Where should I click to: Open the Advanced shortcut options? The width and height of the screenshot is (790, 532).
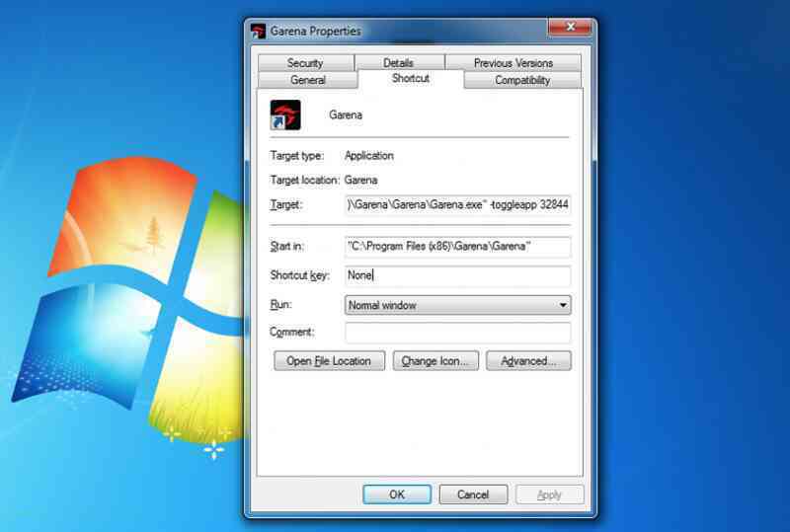click(528, 361)
